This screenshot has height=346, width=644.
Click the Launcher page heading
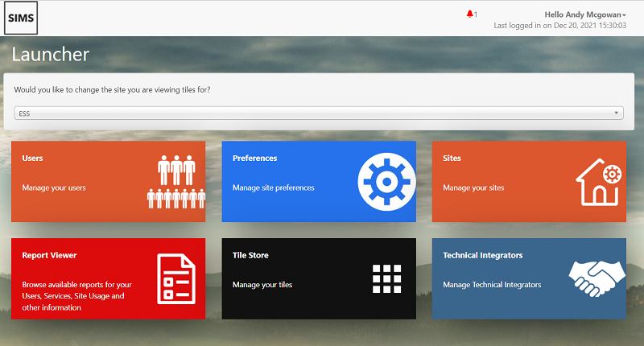(50, 54)
